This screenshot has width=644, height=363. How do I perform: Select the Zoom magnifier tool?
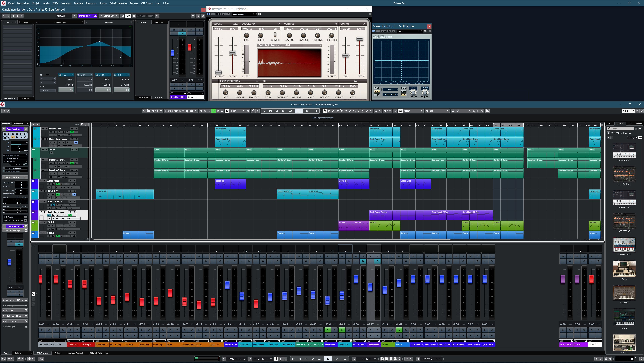[x=354, y=111]
